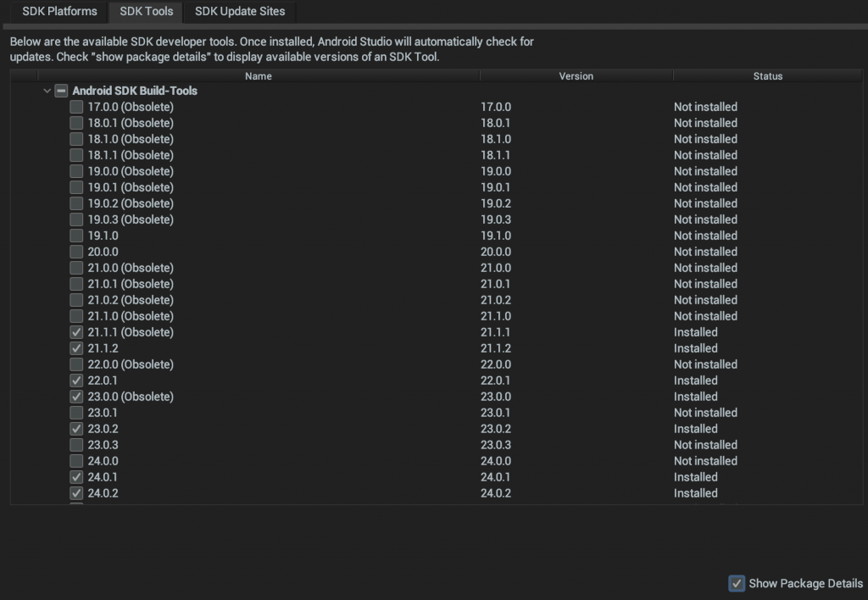
Task: Uncheck the 23.0.0 (Obsolete) checkbox
Action: (x=76, y=397)
